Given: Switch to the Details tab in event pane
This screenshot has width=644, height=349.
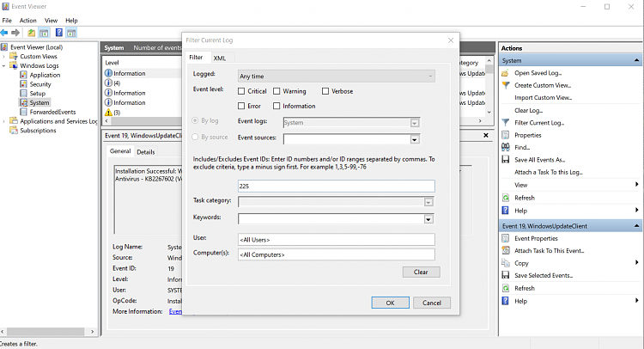Looking at the screenshot, I should coord(146,152).
